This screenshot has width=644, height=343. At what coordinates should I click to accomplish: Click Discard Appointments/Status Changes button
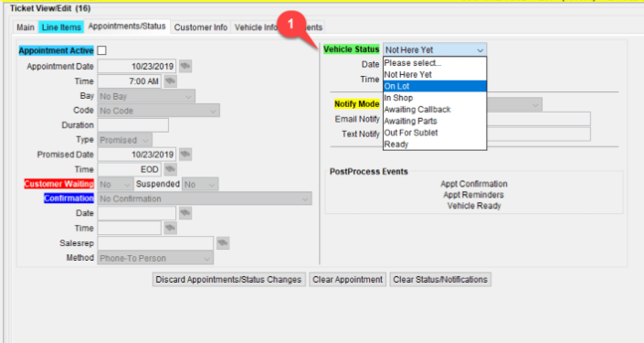(228, 280)
